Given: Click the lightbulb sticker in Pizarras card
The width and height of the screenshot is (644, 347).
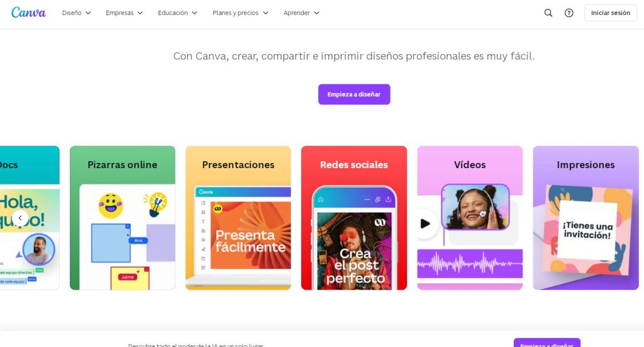Looking at the screenshot, I should [156, 204].
